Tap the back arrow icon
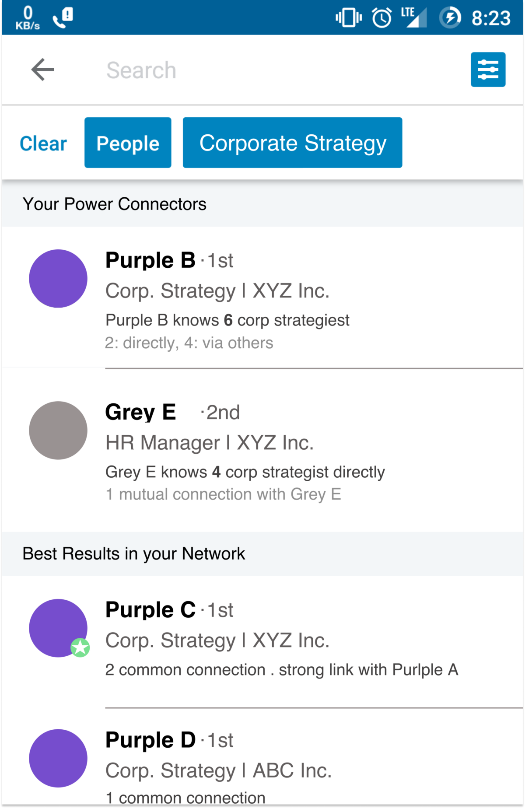 tap(43, 70)
